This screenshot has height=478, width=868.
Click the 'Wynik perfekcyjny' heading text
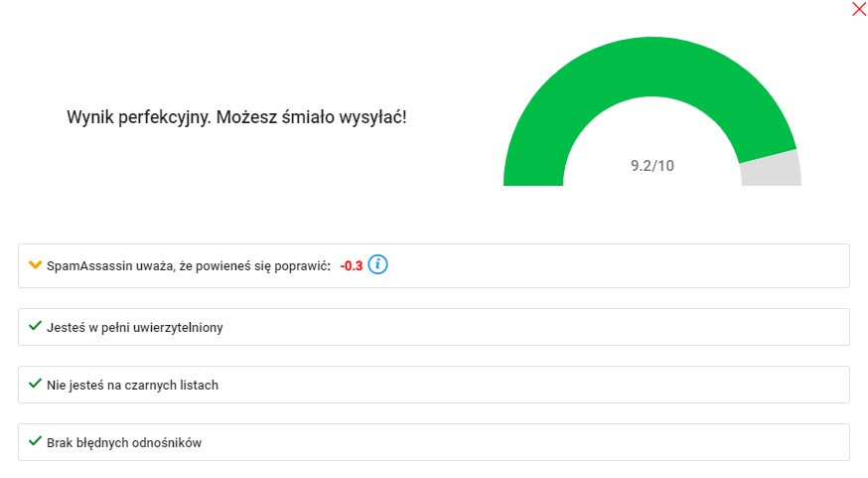pyautogui.click(x=236, y=117)
